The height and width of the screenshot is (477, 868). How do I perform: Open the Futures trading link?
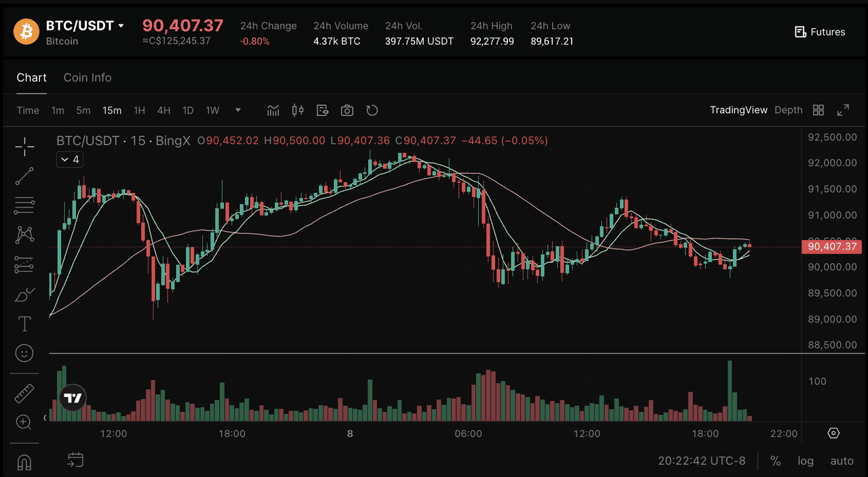click(820, 32)
